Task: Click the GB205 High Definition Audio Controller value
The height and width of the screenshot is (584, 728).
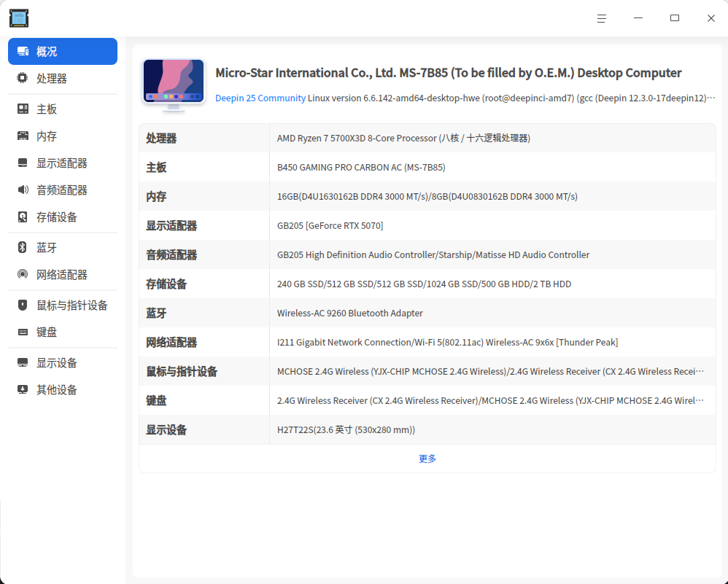Action: 433,255
